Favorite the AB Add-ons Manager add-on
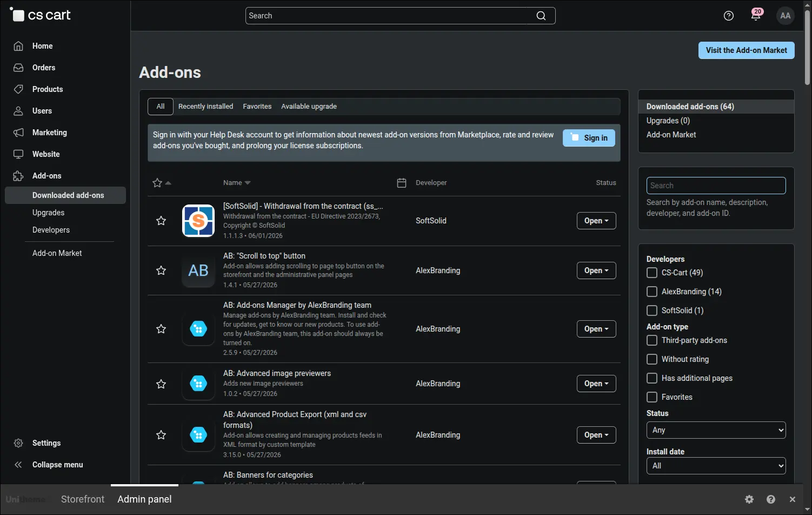The width and height of the screenshot is (812, 515). [161, 329]
